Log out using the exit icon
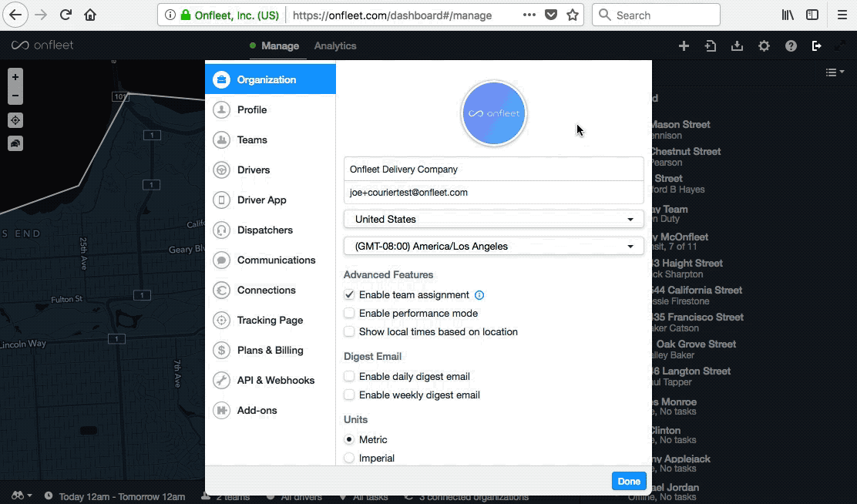Screen dimensions: 857x504 (x=817, y=46)
